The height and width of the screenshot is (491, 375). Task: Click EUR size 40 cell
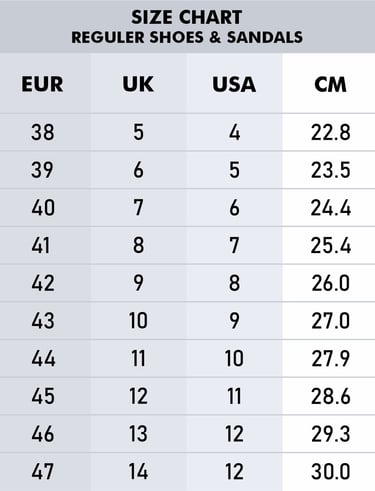43,207
